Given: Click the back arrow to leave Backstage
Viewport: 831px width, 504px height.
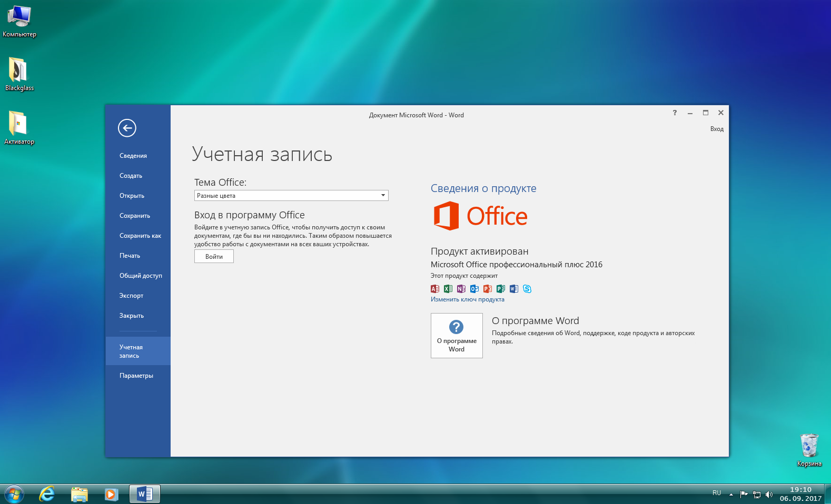Looking at the screenshot, I should click(127, 128).
